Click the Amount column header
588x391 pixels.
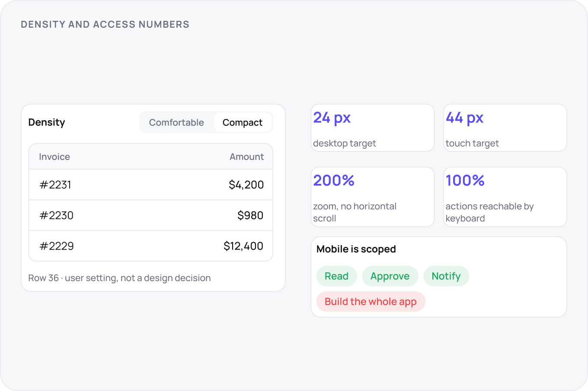pyautogui.click(x=246, y=157)
